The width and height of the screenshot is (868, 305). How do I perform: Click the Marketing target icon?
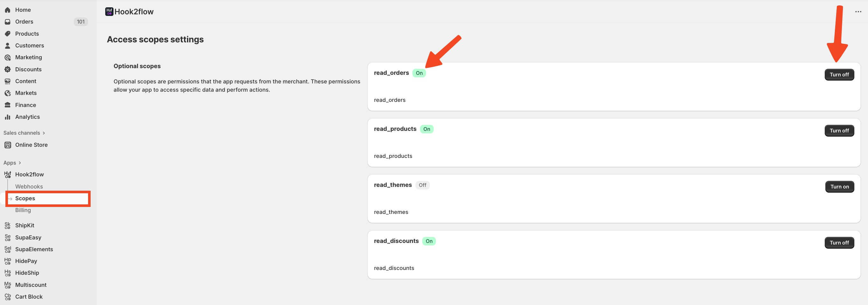point(7,58)
